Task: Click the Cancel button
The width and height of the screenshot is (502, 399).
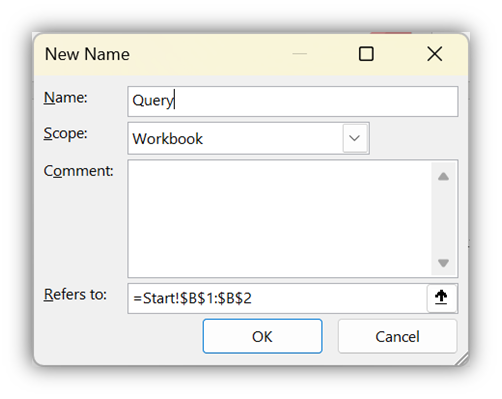Action: [x=397, y=336]
